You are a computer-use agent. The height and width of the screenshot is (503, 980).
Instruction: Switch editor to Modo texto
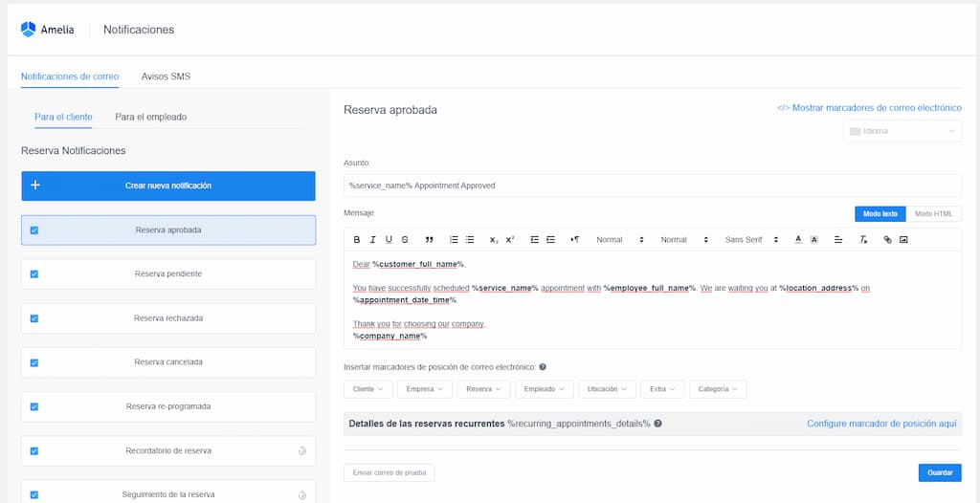pos(880,213)
